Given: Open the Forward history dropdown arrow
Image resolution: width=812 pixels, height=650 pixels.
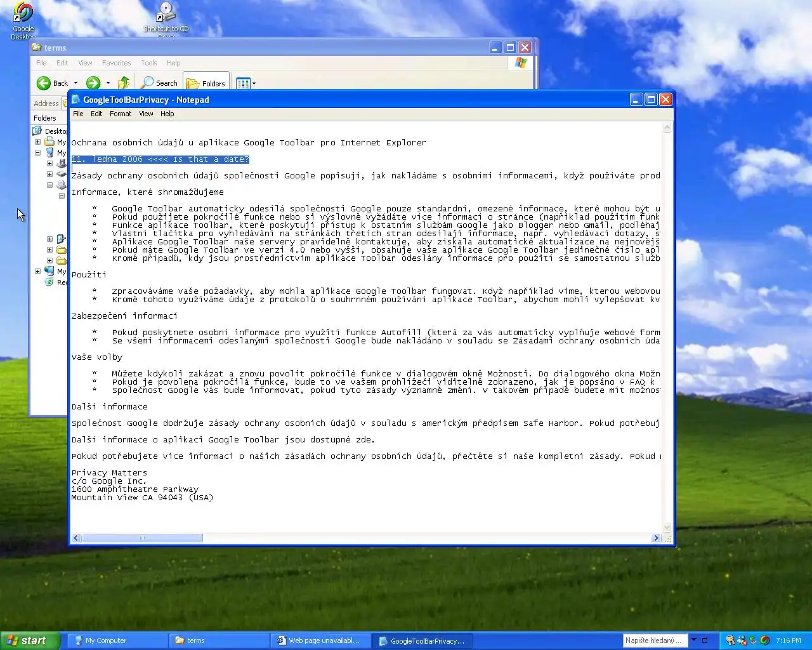Looking at the screenshot, I should [x=108, y=83].
